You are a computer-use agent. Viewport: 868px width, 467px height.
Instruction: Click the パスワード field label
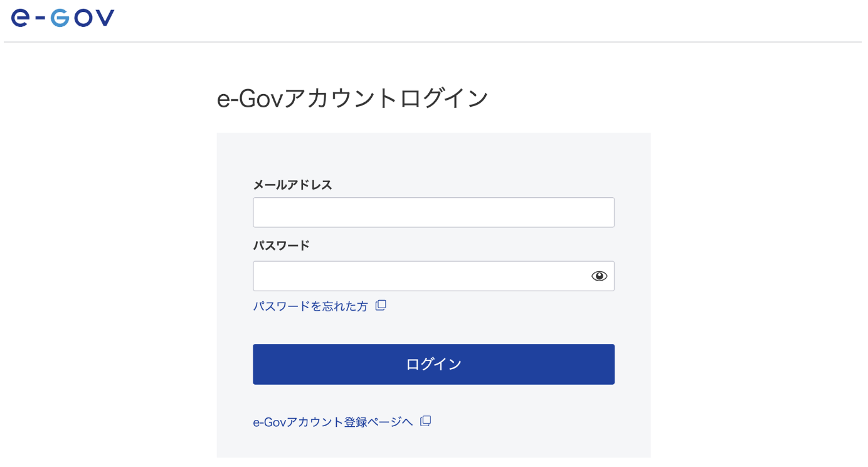(x=281, y=245)
